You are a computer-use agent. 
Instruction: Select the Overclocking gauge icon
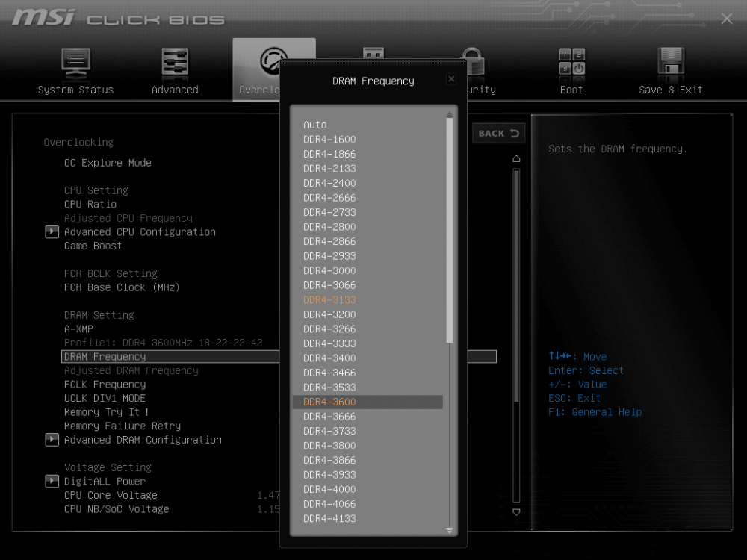coord(273,61)
